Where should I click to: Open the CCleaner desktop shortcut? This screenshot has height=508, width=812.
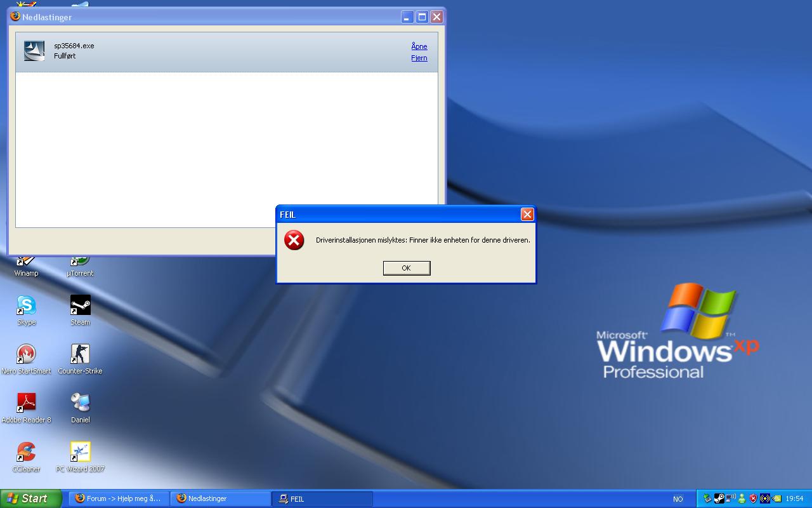[26, 457]
